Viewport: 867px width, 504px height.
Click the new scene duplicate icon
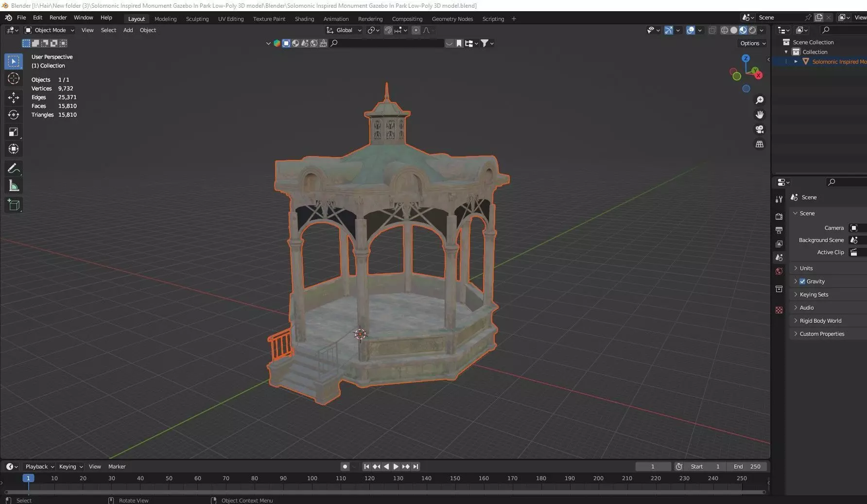819,17
